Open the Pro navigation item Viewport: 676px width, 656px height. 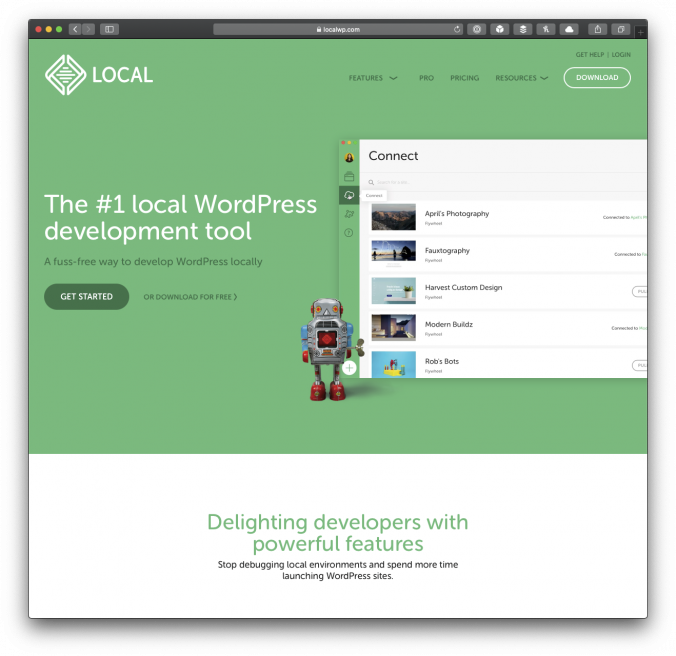coord(426,78)
